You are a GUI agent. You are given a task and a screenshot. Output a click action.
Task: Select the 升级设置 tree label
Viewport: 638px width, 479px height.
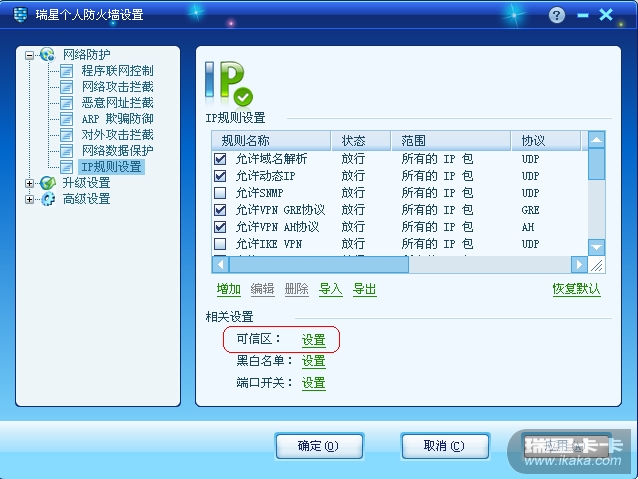86,183
